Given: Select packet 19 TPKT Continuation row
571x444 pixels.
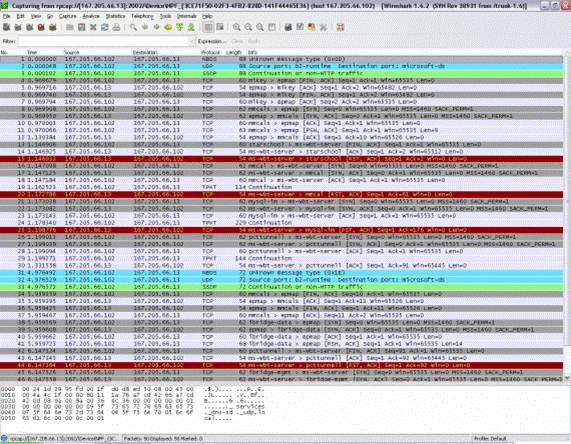Looking at the screenshot, I should (281, 187).
